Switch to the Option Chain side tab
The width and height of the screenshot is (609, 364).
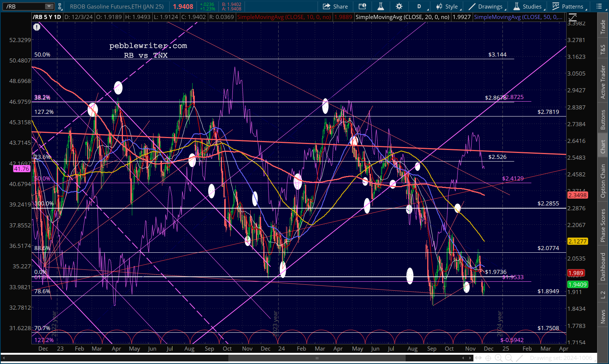tap(603, 181)
